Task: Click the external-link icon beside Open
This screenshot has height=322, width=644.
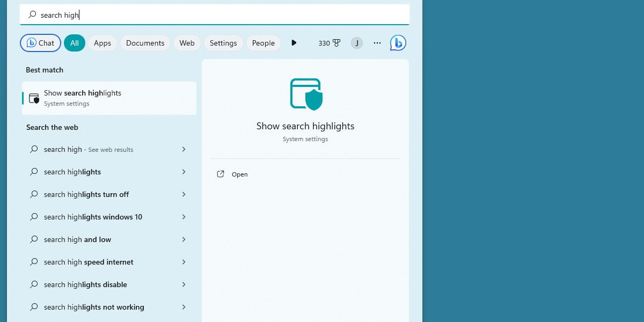Action: coord(221,174)
